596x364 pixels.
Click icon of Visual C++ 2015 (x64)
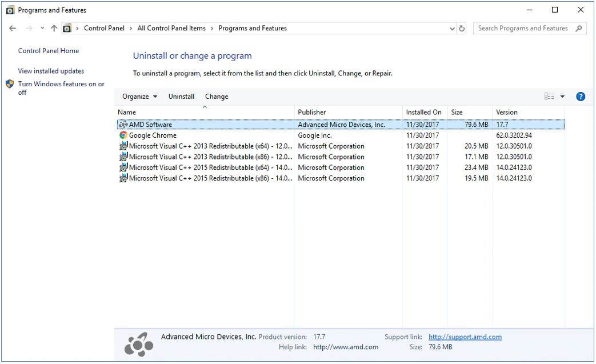(x=123, y=167)
